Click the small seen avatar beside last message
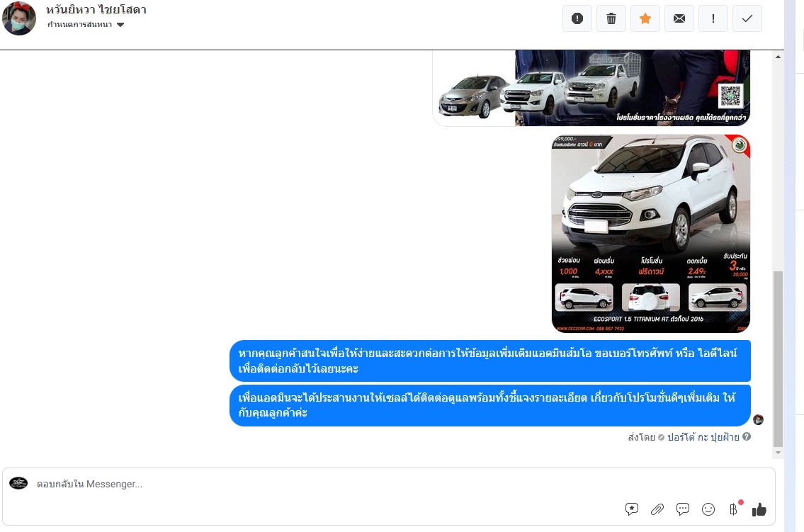This screenshot has height=532, width=804. 759,420
